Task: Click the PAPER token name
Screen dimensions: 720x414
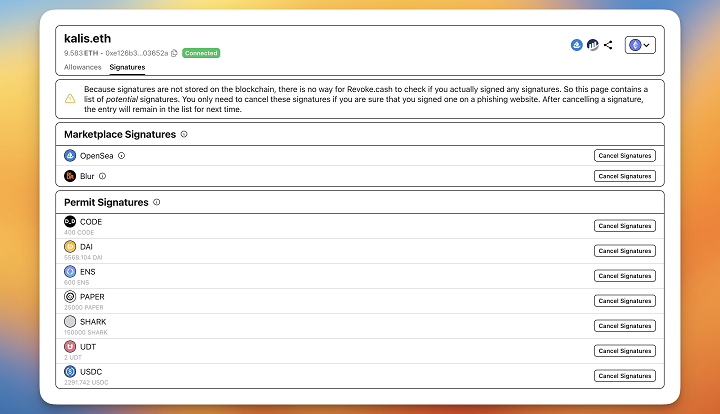Action: point(92,296)
